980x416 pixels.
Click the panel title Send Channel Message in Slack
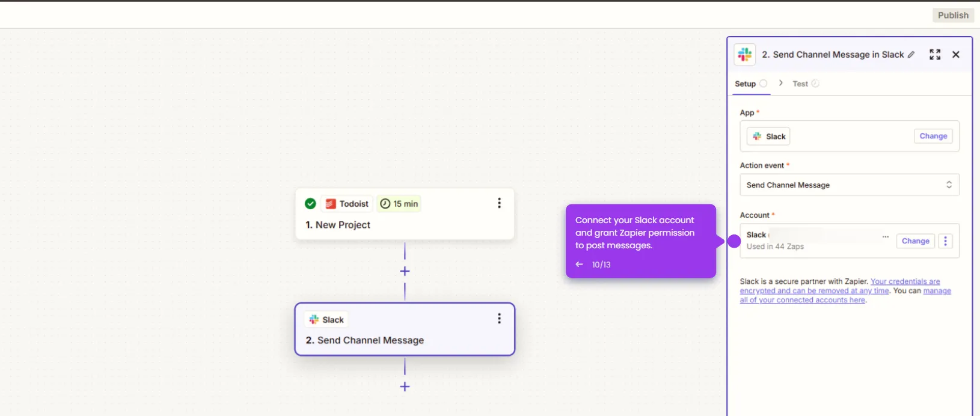tap(833, 55)
